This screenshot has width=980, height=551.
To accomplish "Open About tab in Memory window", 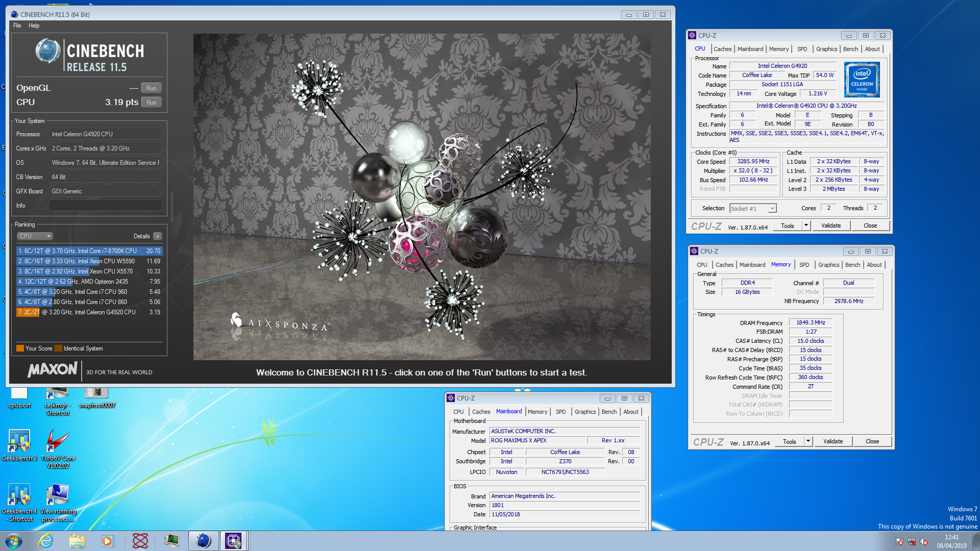I will pos(874,265).
